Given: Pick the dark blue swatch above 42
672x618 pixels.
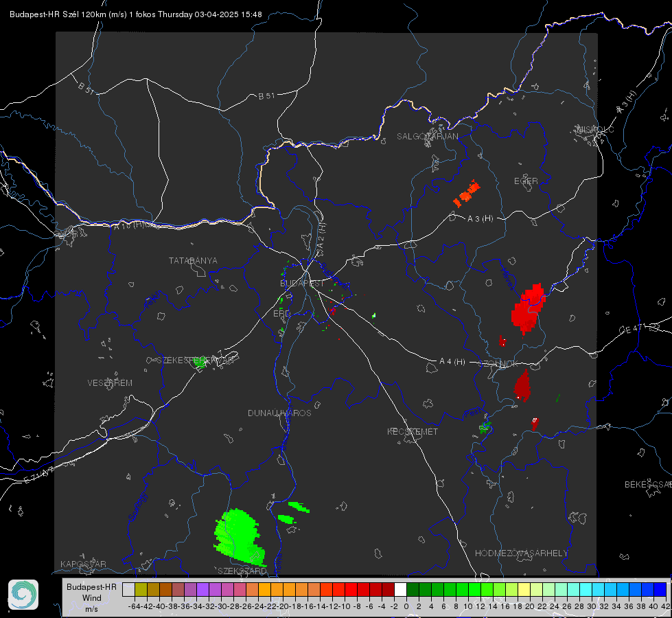Looking at the screenshot, I should pos(660,589).
